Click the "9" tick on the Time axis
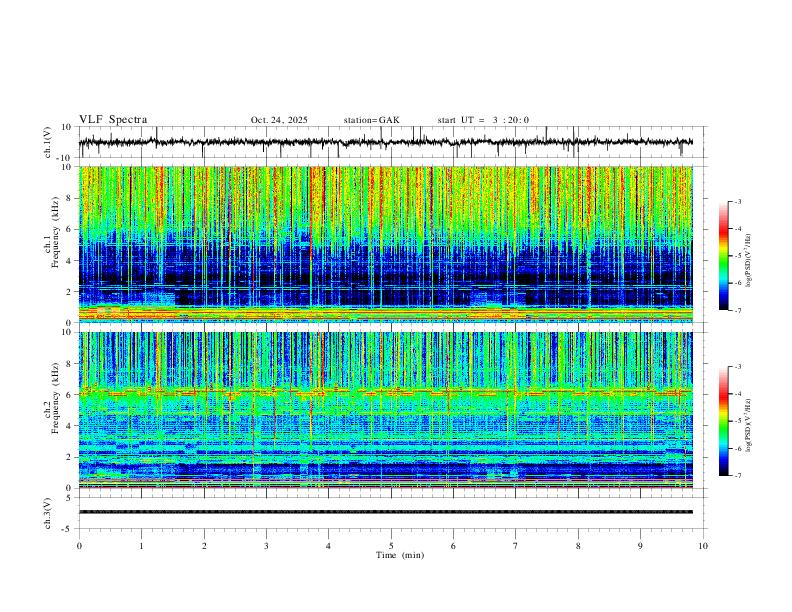 coord(640,546)
